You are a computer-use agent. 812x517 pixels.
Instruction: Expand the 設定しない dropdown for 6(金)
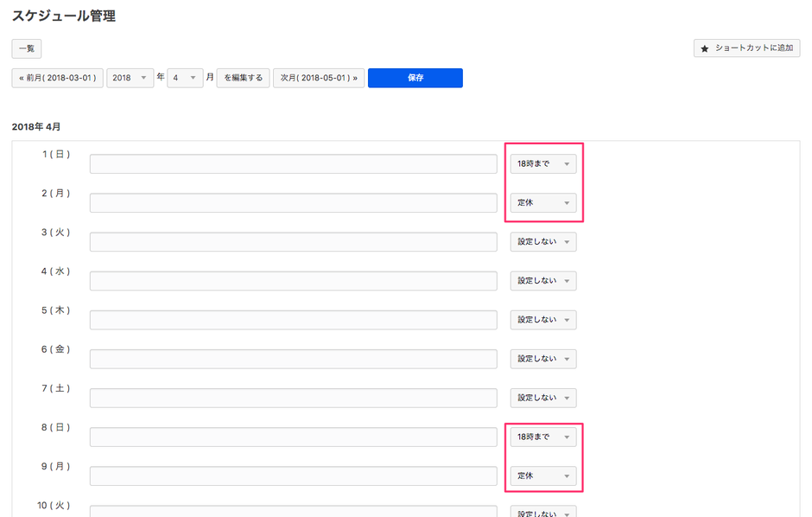tap(543, 359)
